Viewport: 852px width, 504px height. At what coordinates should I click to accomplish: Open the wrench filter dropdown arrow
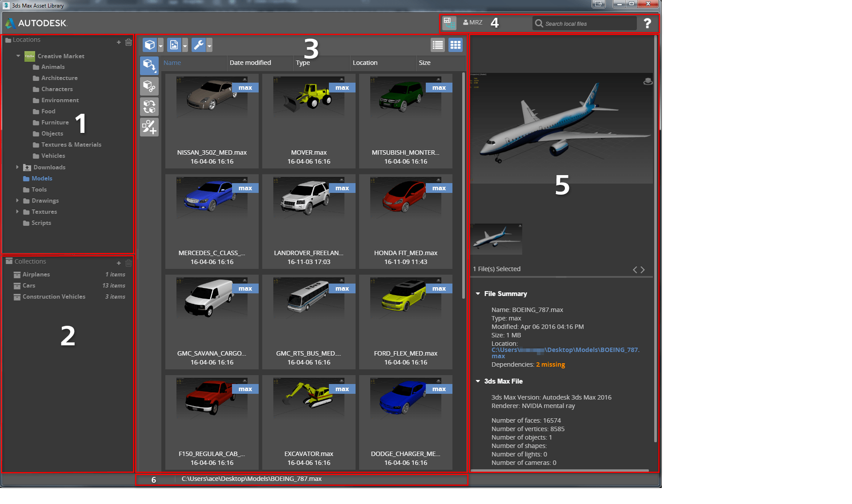coord(209,45)
